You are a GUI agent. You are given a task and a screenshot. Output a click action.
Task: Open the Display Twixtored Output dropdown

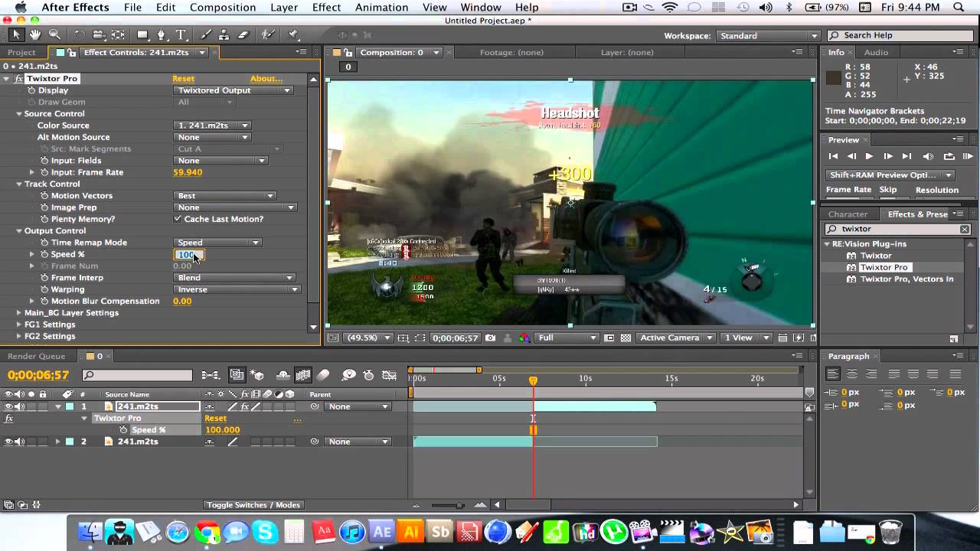[x=233, y=90]
